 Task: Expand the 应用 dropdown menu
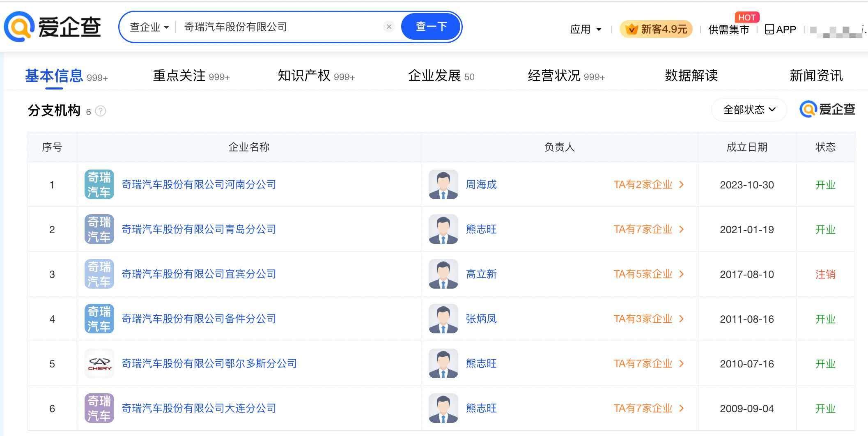(586, 30)
